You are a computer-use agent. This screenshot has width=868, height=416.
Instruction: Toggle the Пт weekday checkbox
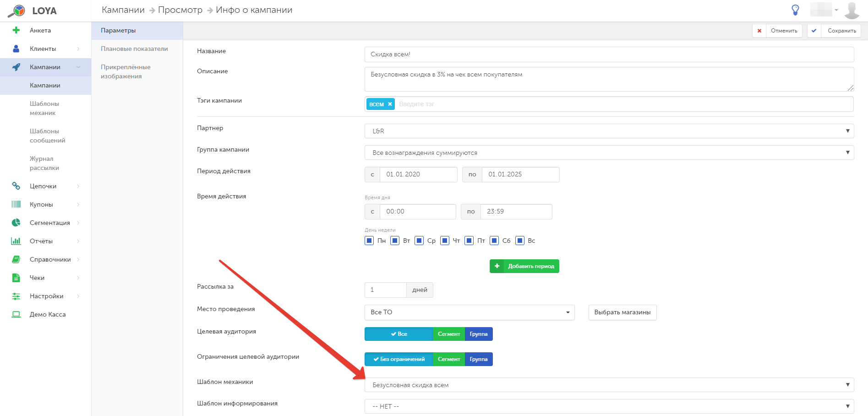pos(469,241)
